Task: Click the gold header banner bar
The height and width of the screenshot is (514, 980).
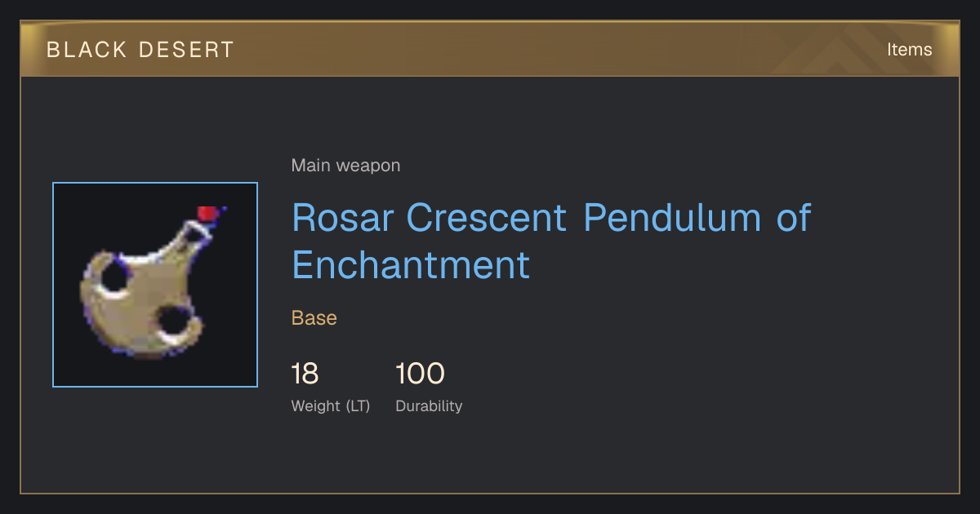Action: coord(490,49)
